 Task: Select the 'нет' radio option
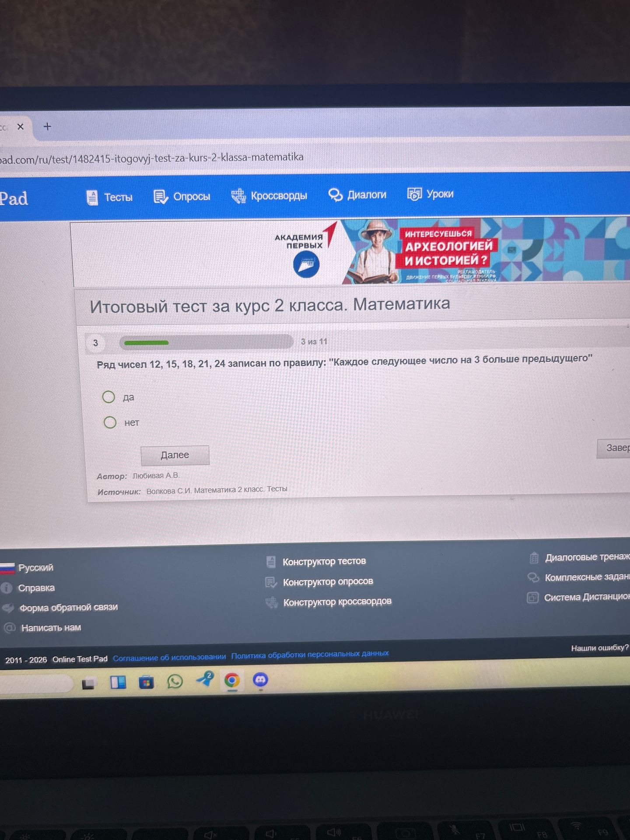[110, 422]
